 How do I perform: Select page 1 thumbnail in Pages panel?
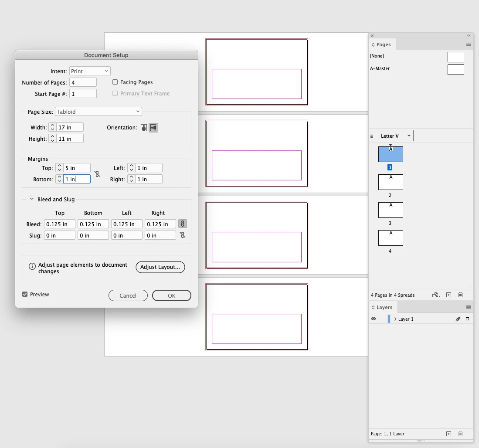(391, 154)
